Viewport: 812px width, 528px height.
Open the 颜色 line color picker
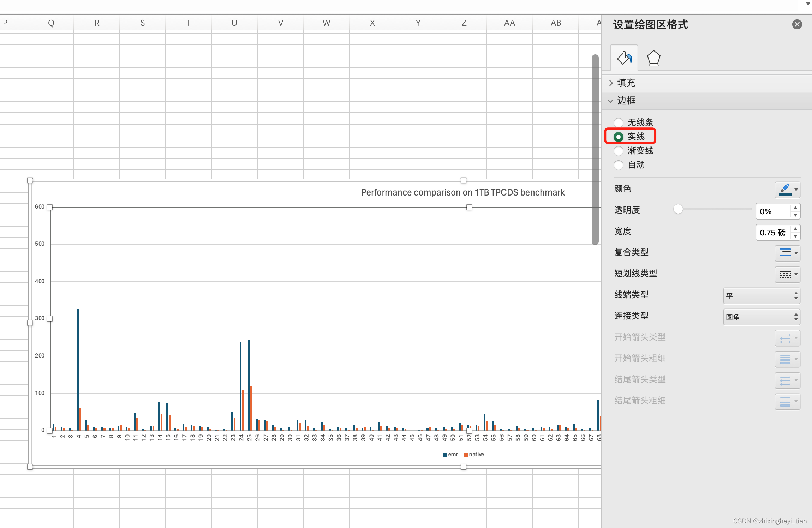point(787,190)
